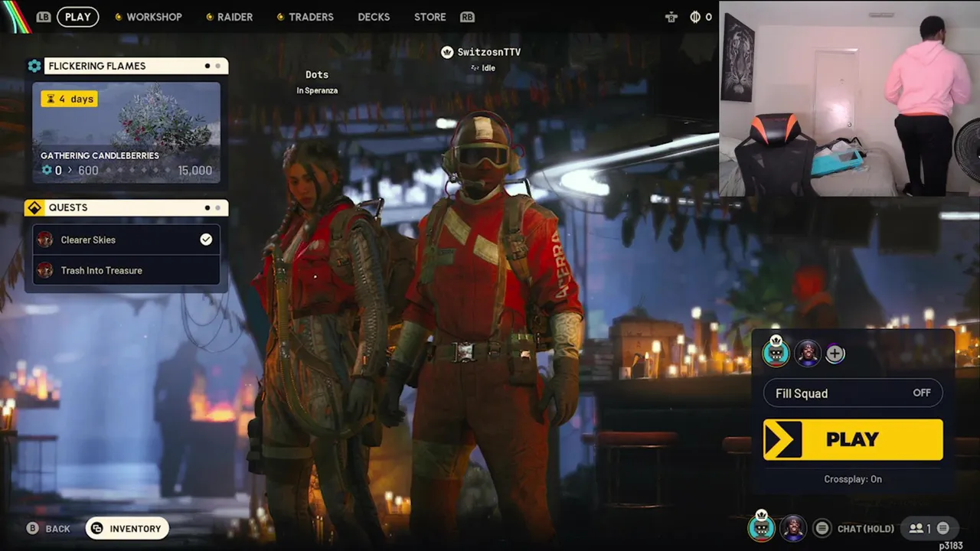Open the social friends list icon
This screenshot has width=980, height=551.
(915, 528)
